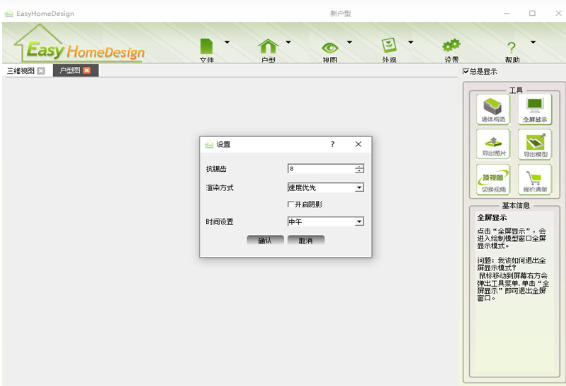
Task: Close the 设置 dialog with X
Action: point(358,144)
